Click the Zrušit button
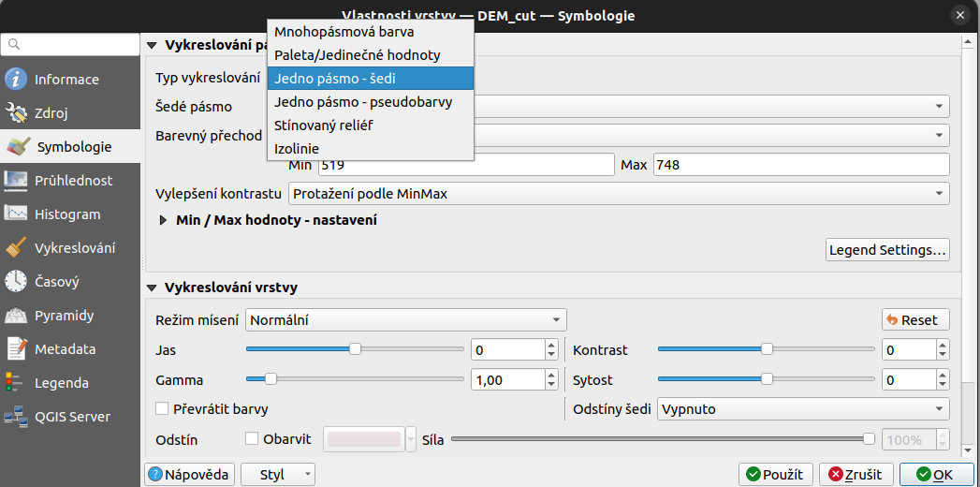The width and height of the screenshot is (980, 487). point(856,475)
